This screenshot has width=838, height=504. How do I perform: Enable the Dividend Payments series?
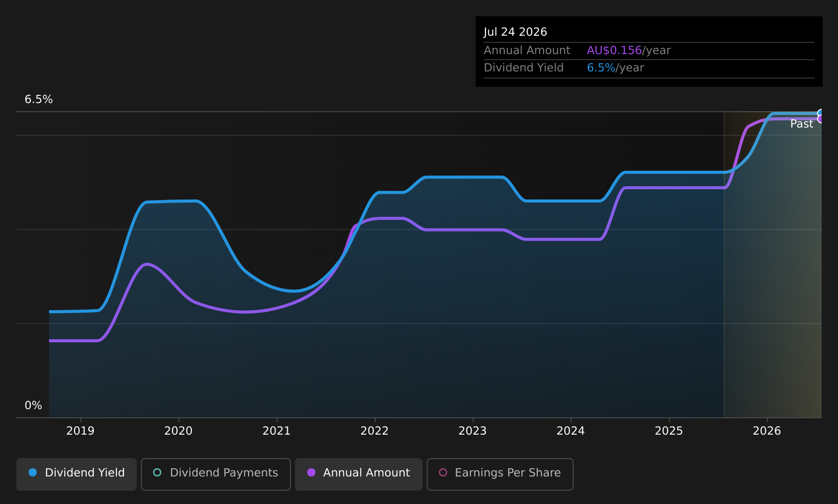pos(216,474)
